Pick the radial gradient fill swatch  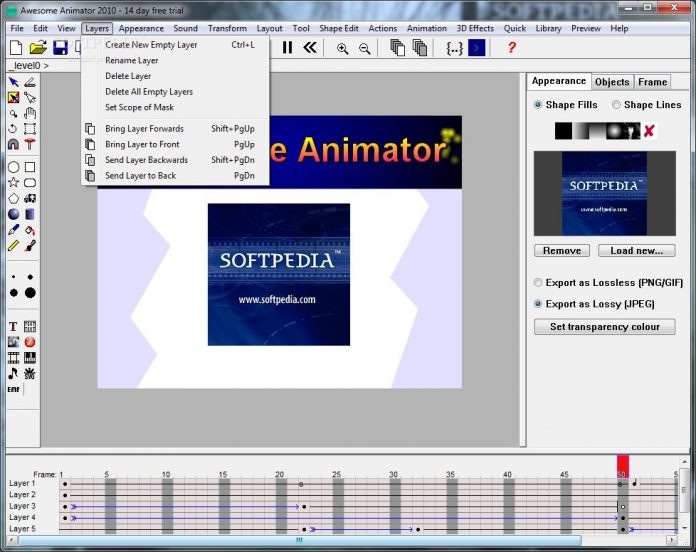[615, 131]
